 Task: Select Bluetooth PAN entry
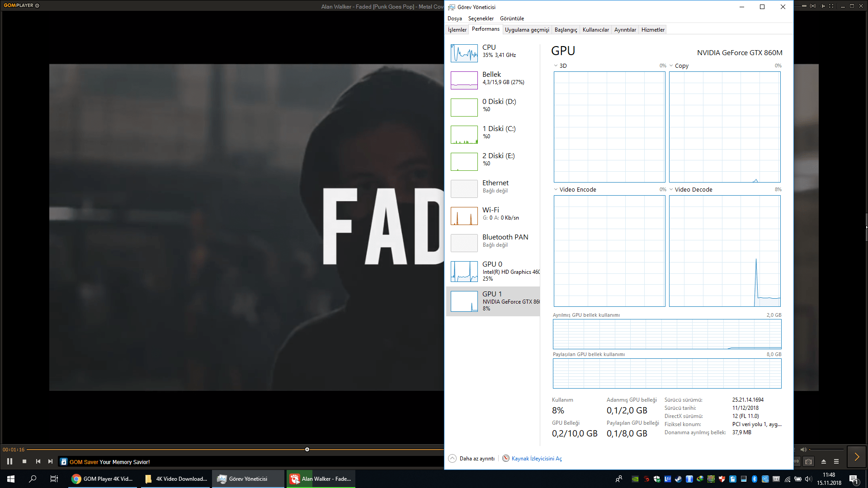point(493,243)
